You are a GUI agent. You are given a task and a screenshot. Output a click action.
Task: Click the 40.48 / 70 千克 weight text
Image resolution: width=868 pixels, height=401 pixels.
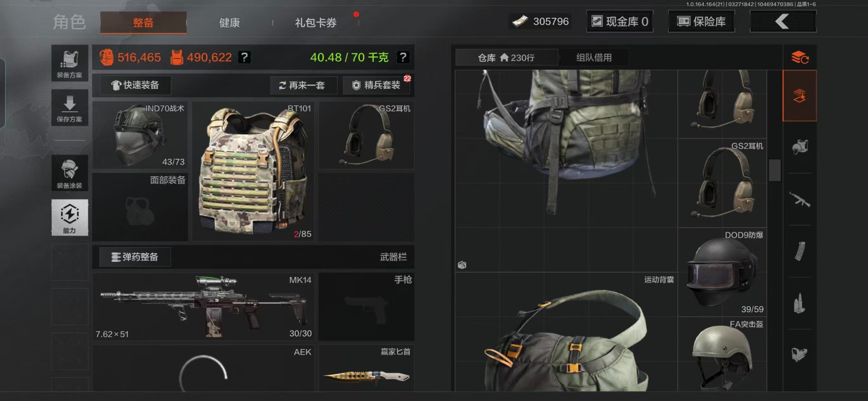(349, 57)
